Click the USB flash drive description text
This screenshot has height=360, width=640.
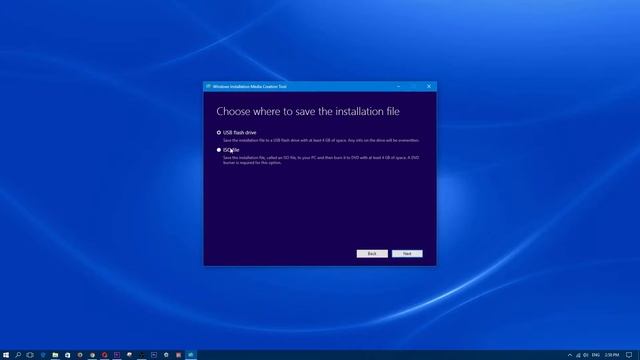(321, 140)
